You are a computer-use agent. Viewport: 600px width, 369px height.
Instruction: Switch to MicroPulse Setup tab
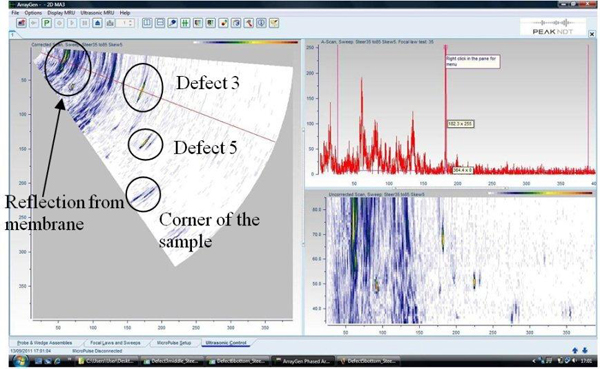[174, 343]
